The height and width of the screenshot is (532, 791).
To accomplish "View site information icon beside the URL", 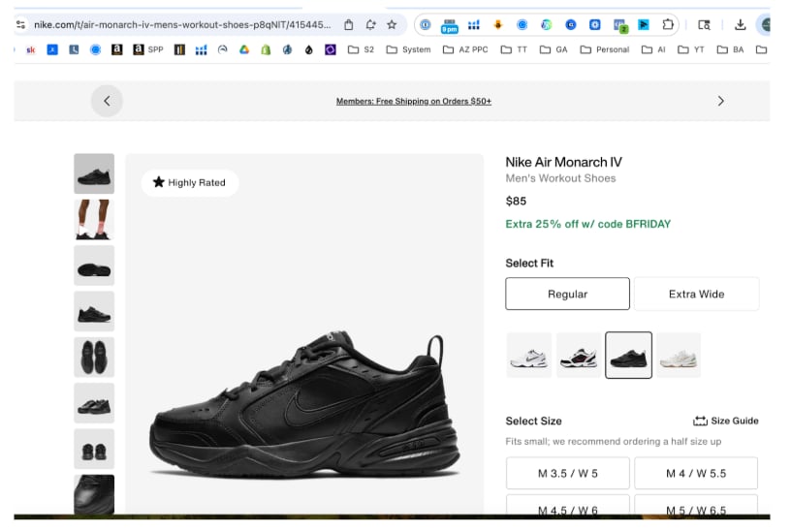I will click(21, 24).
